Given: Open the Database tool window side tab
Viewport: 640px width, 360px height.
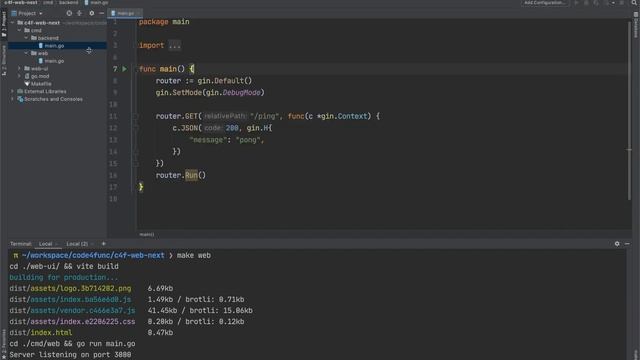Looking at the screenshot, I should point(636,24).
